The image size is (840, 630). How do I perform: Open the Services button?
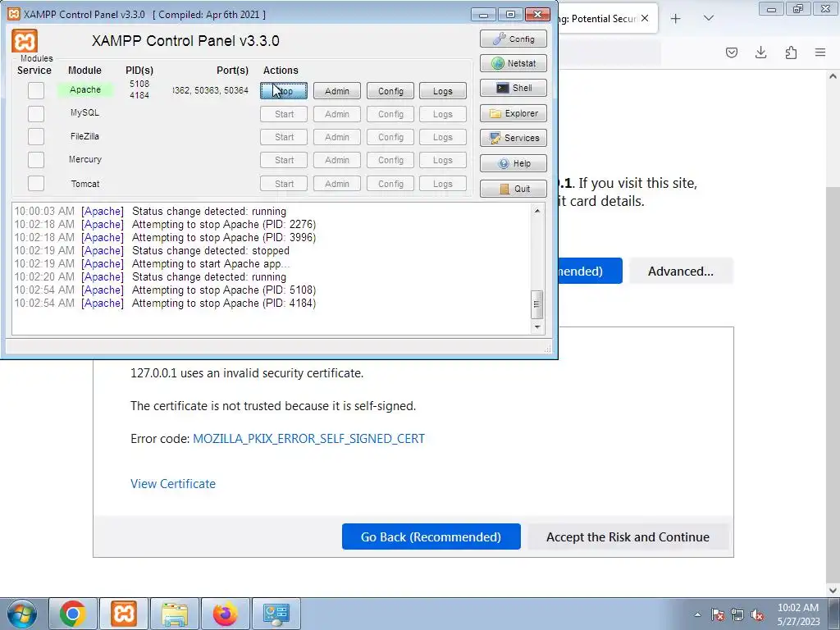[x=514, y=138]
